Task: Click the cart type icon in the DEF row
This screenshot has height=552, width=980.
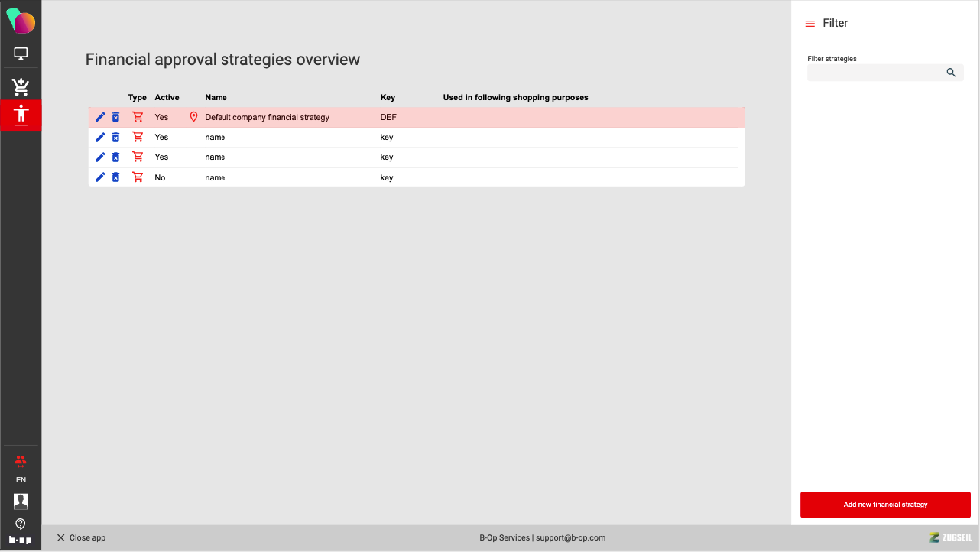Action: (x=138, y=117)
